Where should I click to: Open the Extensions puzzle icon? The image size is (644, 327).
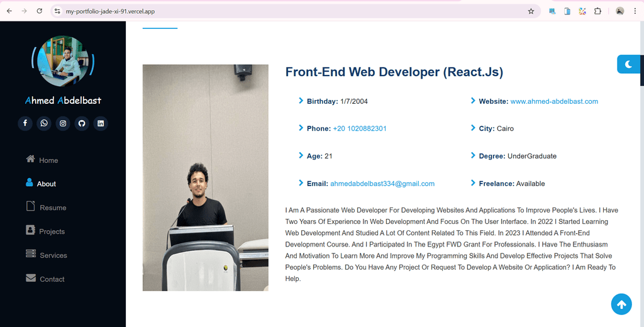(x=597, y=11)
